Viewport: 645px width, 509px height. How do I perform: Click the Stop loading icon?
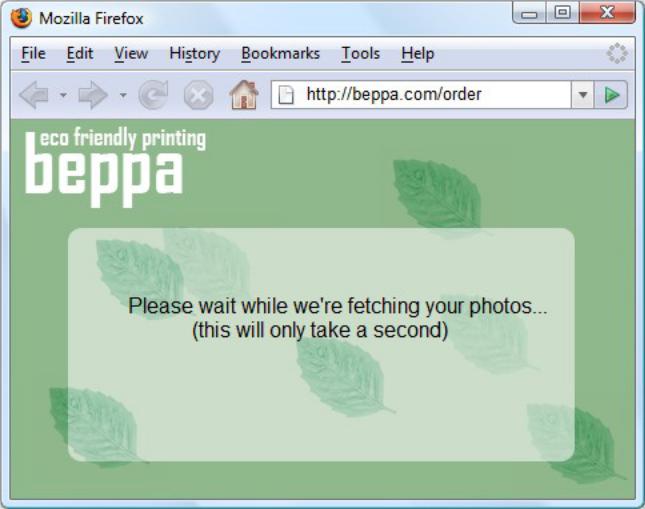tap(198, 95)
